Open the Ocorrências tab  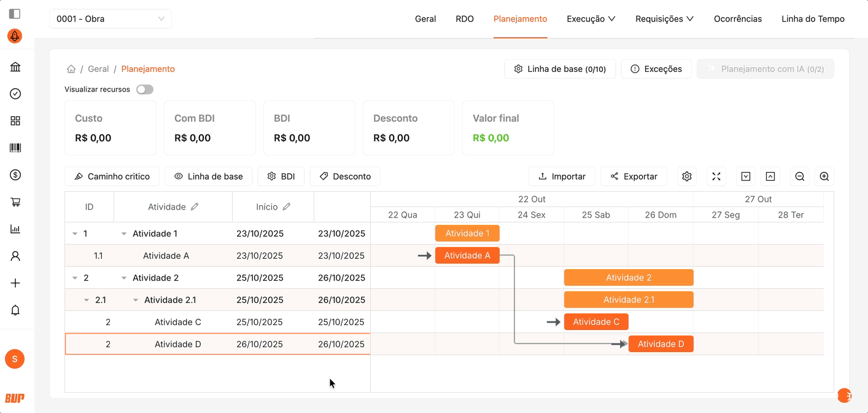pyautogui.click(x=737, y=19)
